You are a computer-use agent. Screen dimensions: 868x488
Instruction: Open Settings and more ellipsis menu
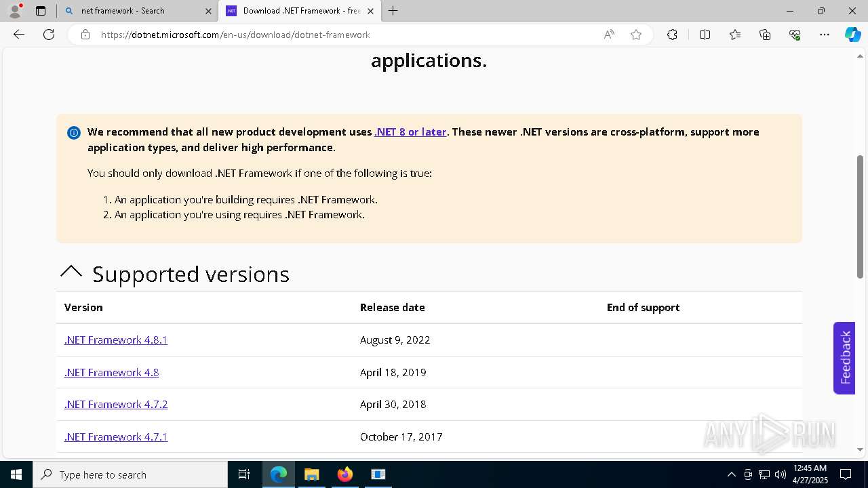coord(825,35)
